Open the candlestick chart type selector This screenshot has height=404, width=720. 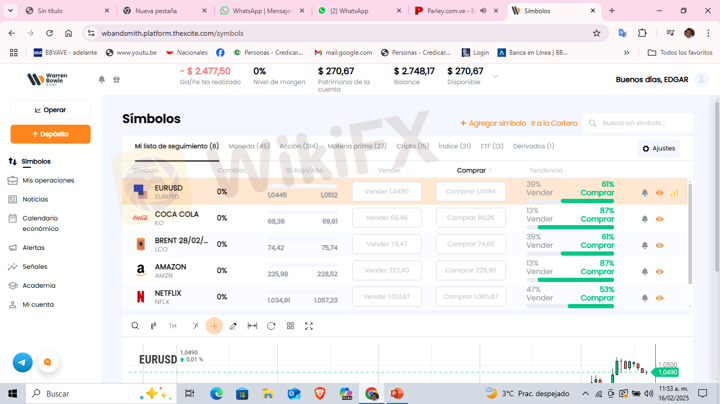tap(153, 326)
